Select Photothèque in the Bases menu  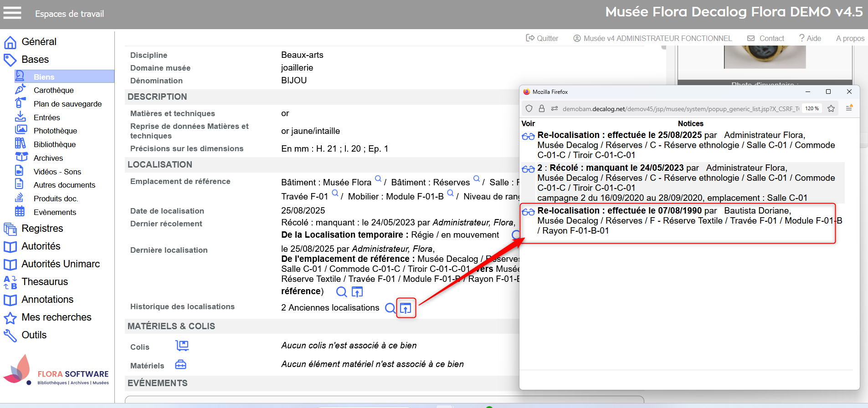55,131
